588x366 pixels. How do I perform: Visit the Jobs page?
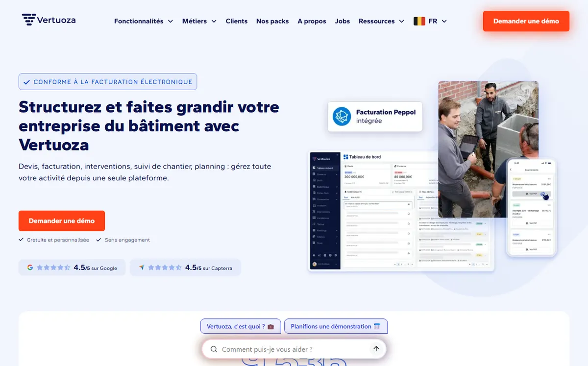pyautogui.click(x=343, y=21)
